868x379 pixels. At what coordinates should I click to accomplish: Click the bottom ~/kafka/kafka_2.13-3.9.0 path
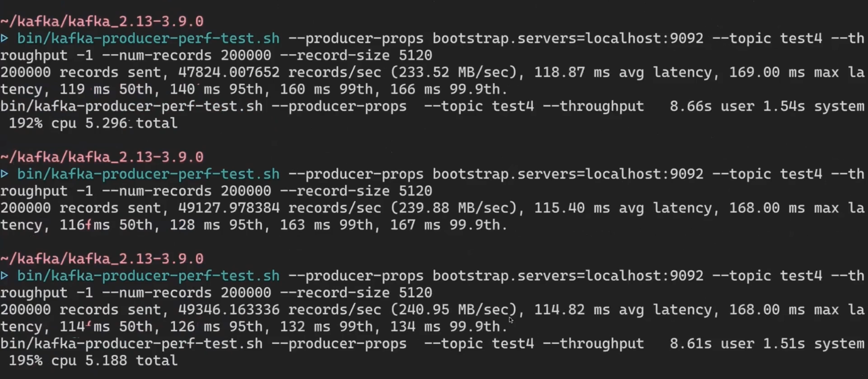click(x=101, y=258)
